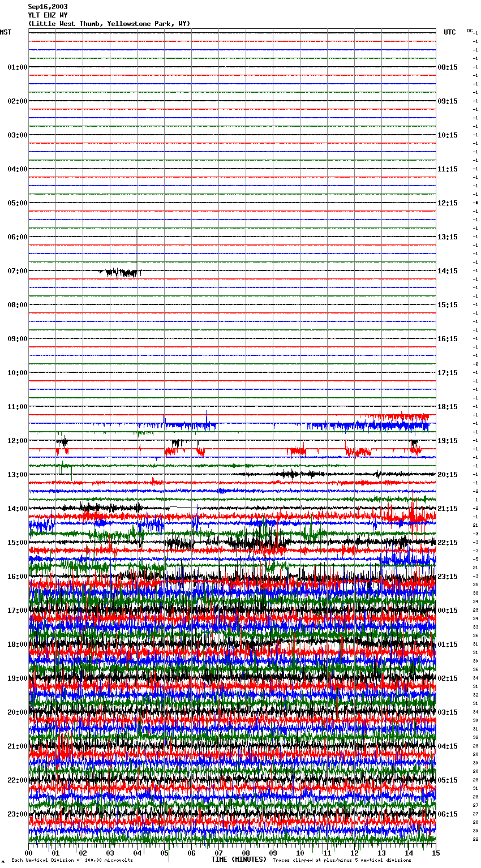Select the 11:00 MST time label
Image resolution: width=481 pixels, height=868 pixels.
click(x=18, y=407)
